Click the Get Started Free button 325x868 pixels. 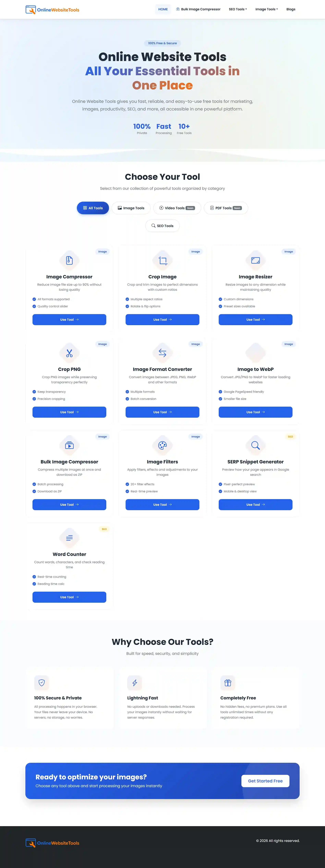[x=265, y=781]
